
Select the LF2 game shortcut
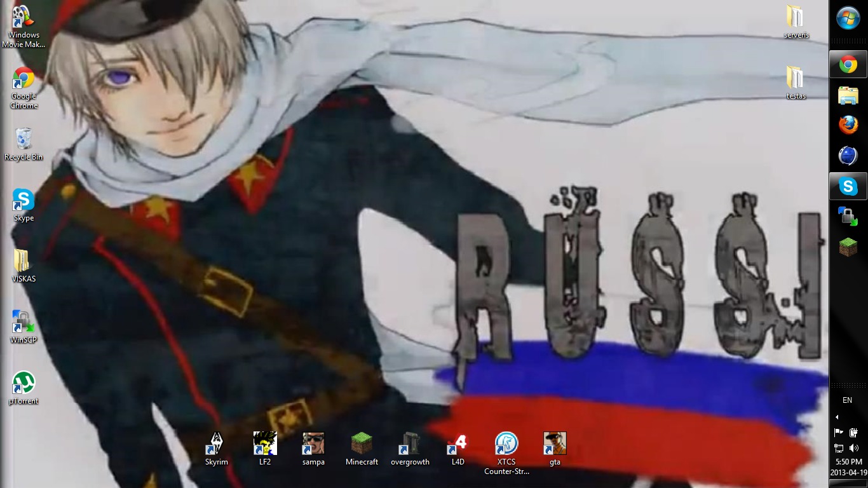point(265,449)
